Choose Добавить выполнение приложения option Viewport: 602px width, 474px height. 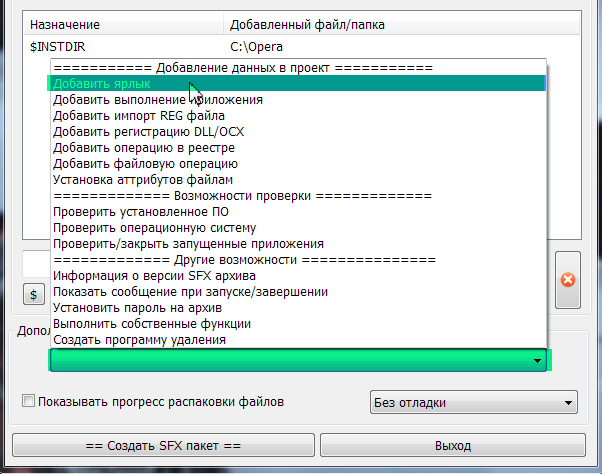point(157,100)
